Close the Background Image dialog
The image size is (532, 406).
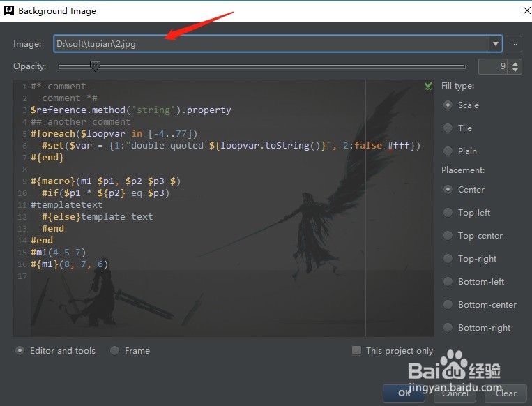click(x=526, y=10)
